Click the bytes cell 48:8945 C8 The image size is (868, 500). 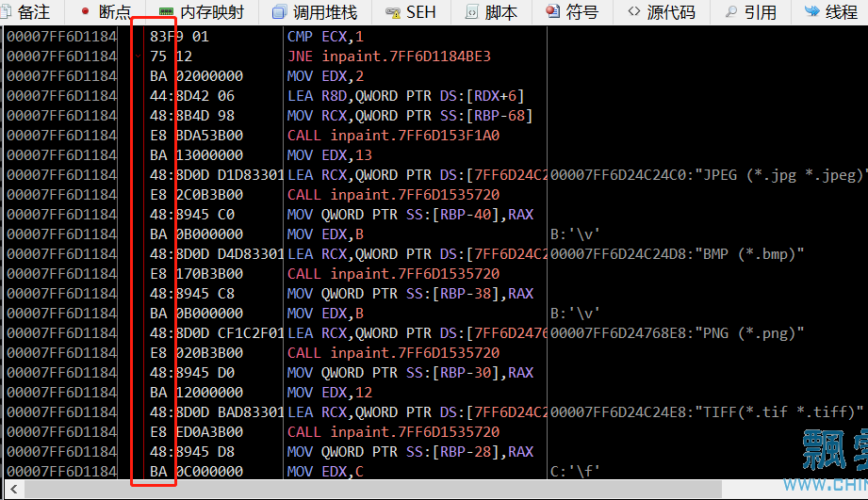192,294
